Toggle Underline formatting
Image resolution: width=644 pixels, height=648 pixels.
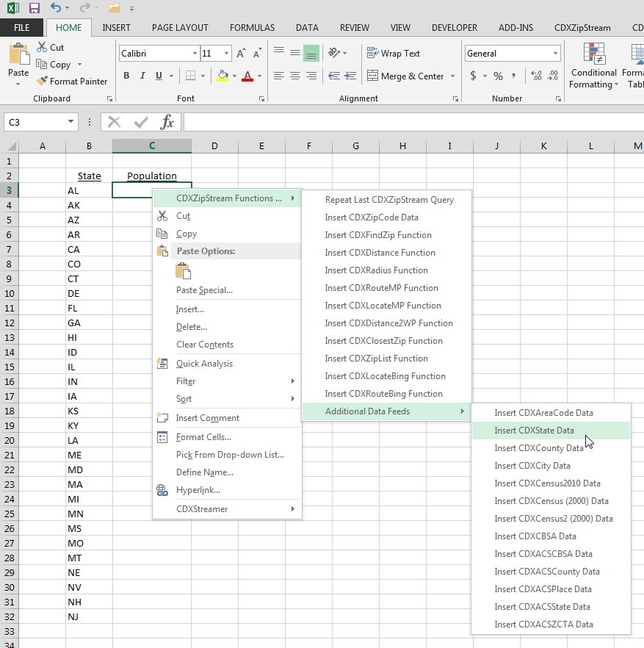159,76
